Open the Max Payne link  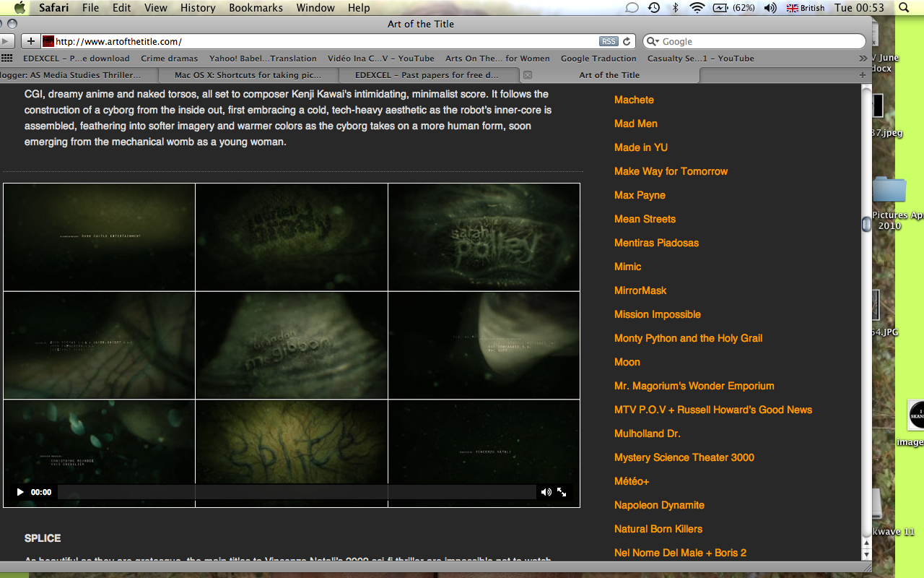pos(640,195)
